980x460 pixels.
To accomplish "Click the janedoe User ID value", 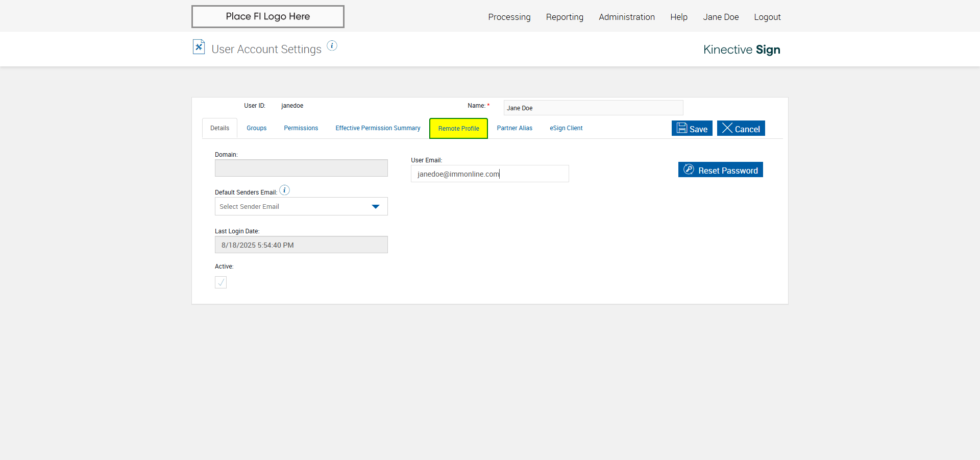I will point(292,106).
